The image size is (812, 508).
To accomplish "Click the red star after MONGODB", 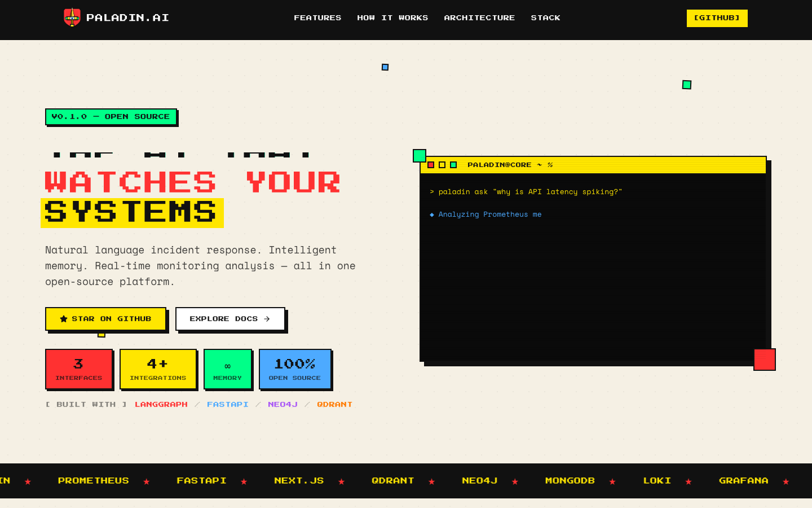I will 613,481.
